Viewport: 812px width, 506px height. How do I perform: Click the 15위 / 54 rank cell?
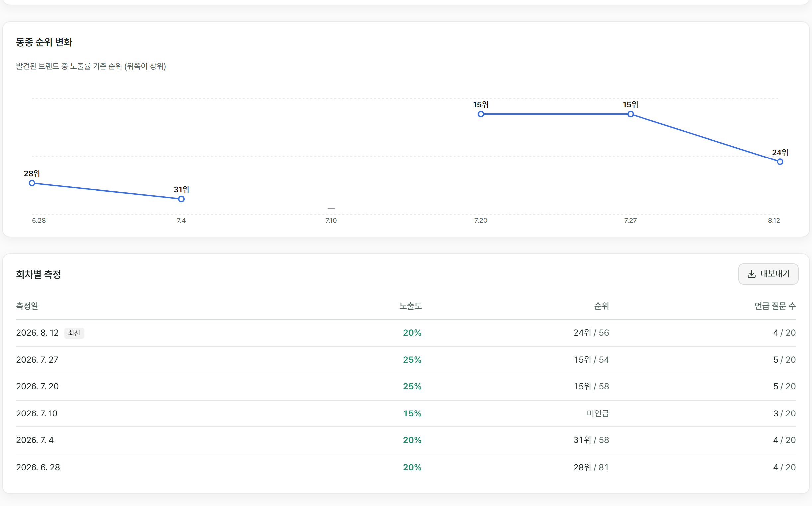[x=591, y=360]
